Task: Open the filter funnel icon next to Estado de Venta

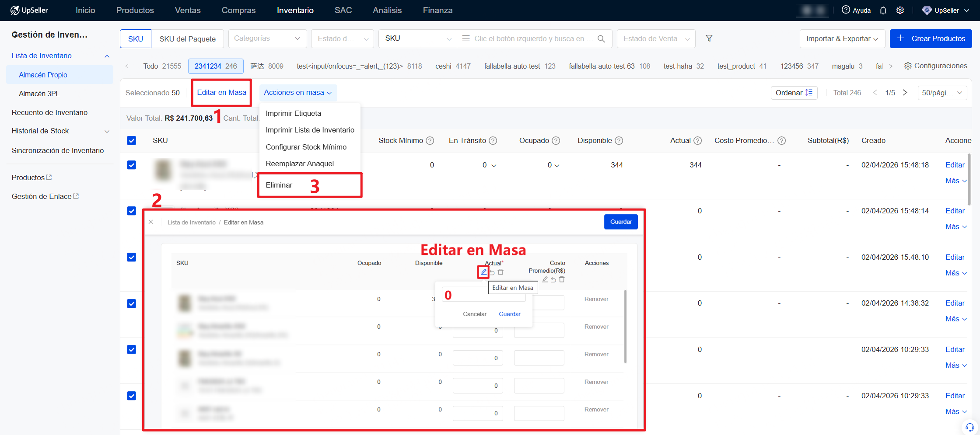Action: pos(709,38)
